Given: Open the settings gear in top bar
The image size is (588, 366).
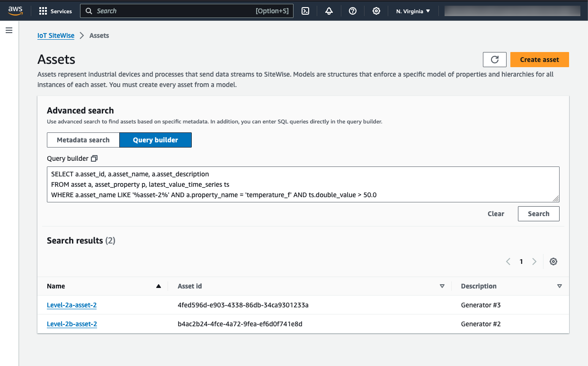Looking at the screenshot, I should (376, 11).
